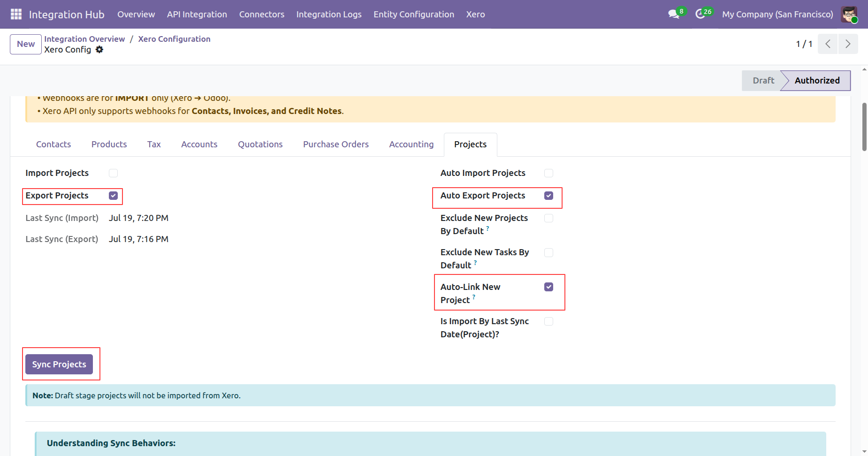Switch to the Quotations tab

(x=260, y=144)
